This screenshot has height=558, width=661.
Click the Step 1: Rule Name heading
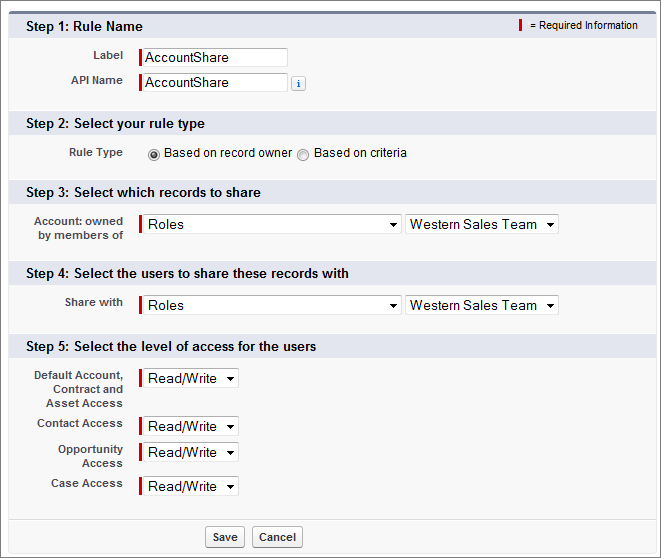[x=84, y=26]
